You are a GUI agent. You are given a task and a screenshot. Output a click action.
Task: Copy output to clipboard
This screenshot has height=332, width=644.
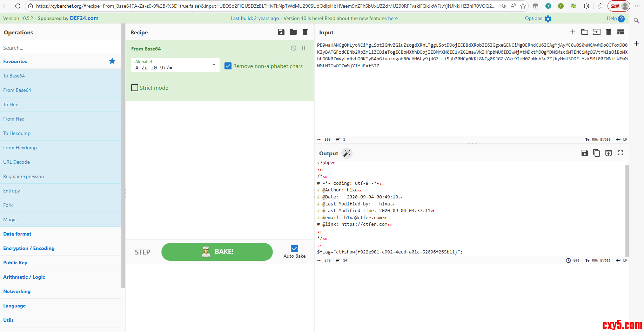[596, 153]
